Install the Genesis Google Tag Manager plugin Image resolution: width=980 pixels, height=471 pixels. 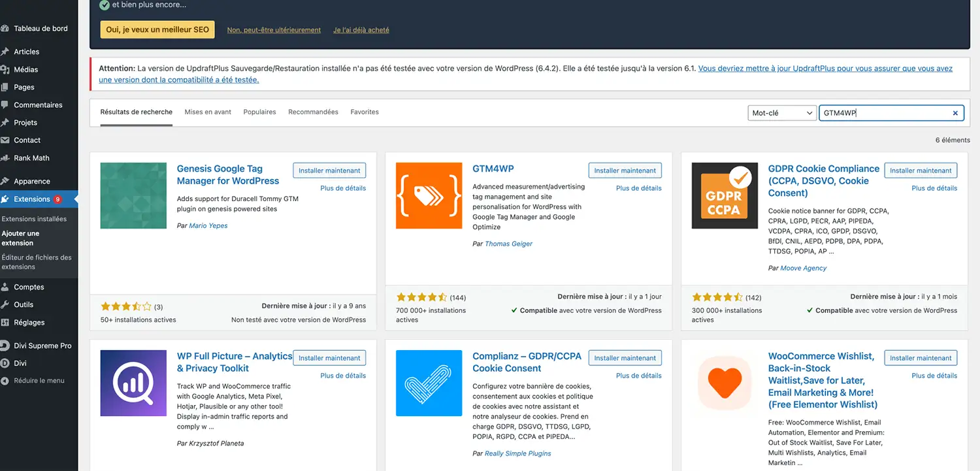pos(329,171)
